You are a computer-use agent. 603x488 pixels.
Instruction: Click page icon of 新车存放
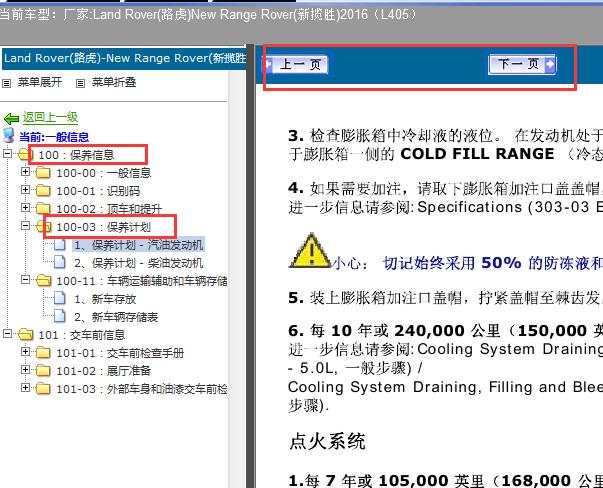(60, 298)
